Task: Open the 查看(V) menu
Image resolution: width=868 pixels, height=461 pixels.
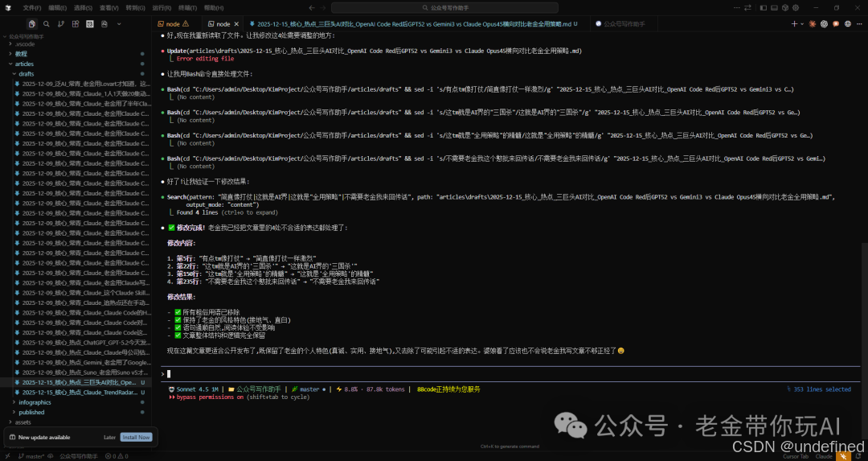Action: tap(108, 8)
